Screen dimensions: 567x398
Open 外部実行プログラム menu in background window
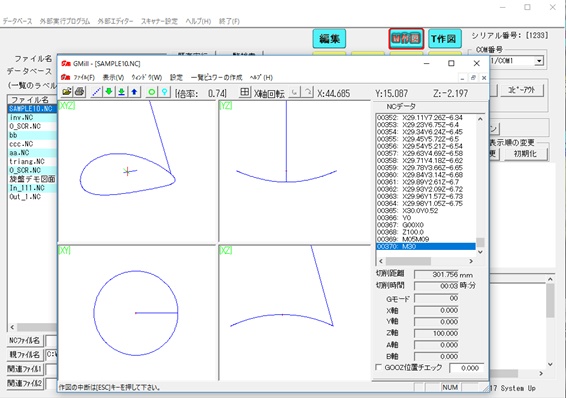click(65, 21)
